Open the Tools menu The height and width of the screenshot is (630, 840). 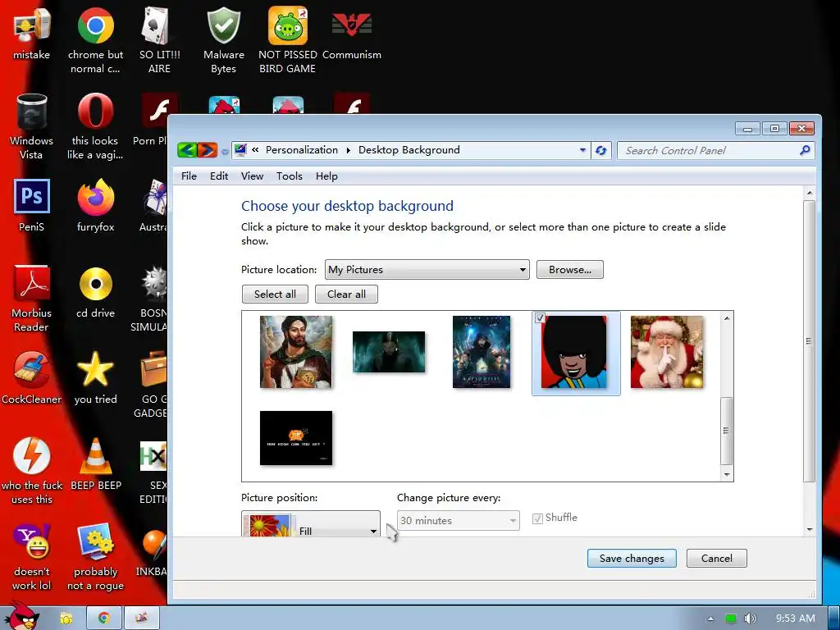point(290,176)
